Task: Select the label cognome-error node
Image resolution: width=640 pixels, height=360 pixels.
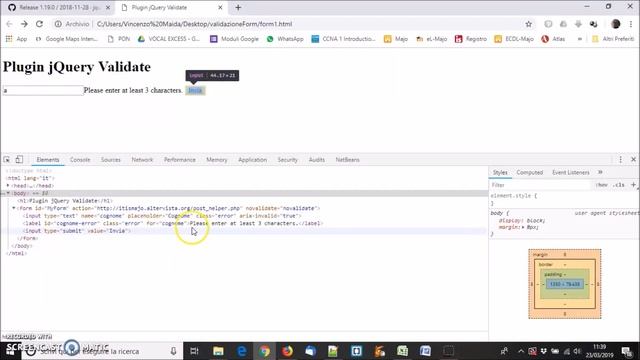Action: click(x=173, y=223)
